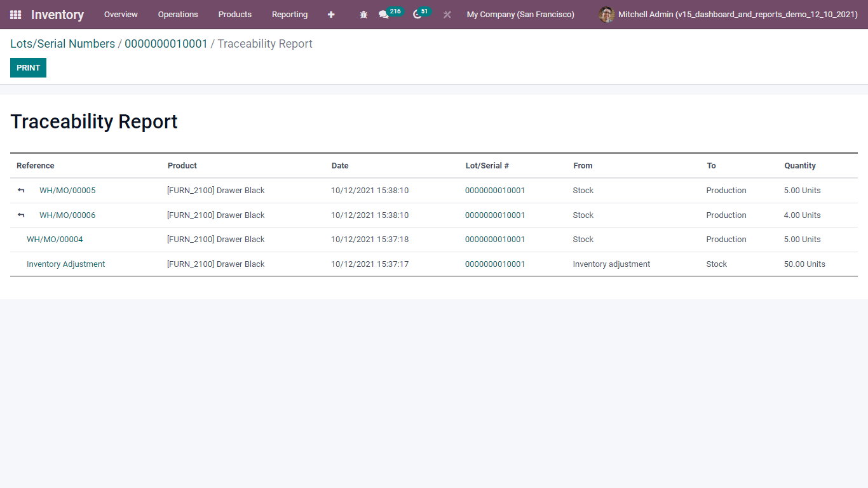Go back to Lots/Serial Numbers breadcrumb
Viewport: 868px width, 488px height.
pos(62,43)
